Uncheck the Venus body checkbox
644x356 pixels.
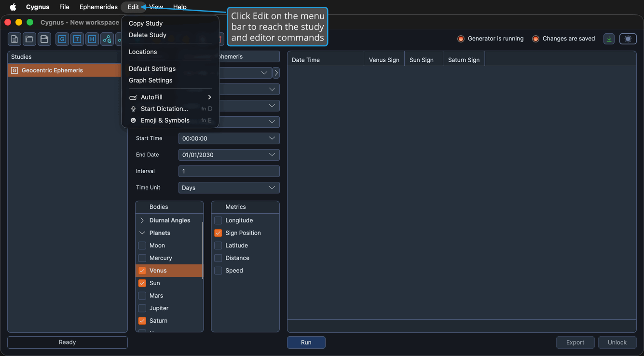[x=142, y=271]
